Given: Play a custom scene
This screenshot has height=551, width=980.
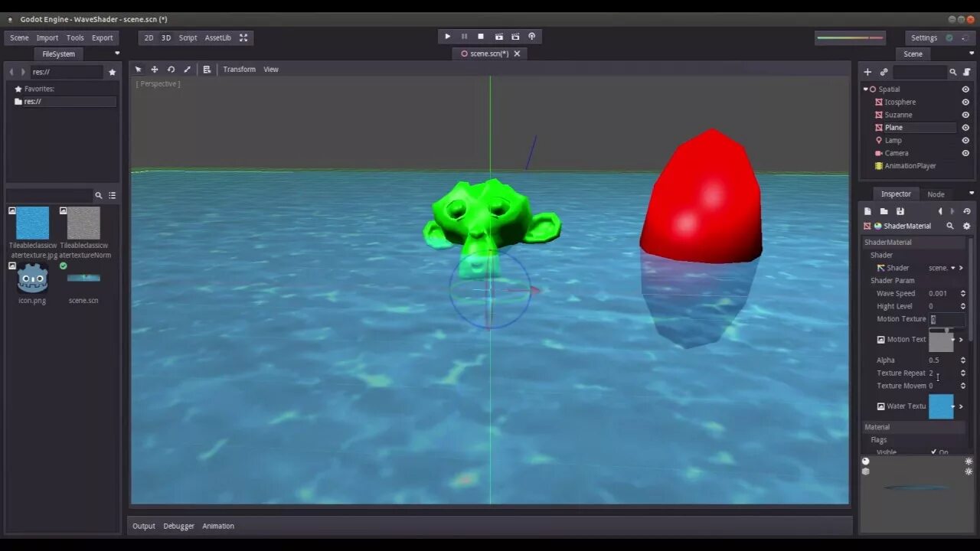Looking at the screenshot, I should tap(515, 37).
